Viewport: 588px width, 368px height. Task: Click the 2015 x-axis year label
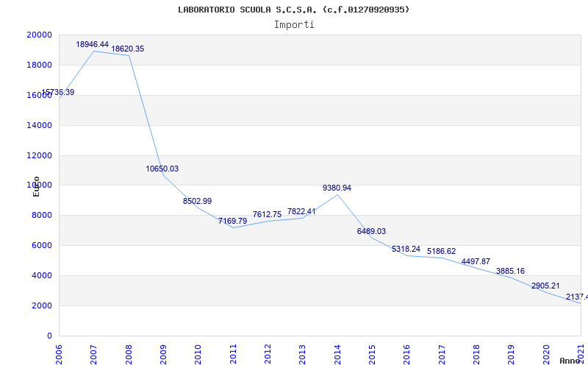372,354
